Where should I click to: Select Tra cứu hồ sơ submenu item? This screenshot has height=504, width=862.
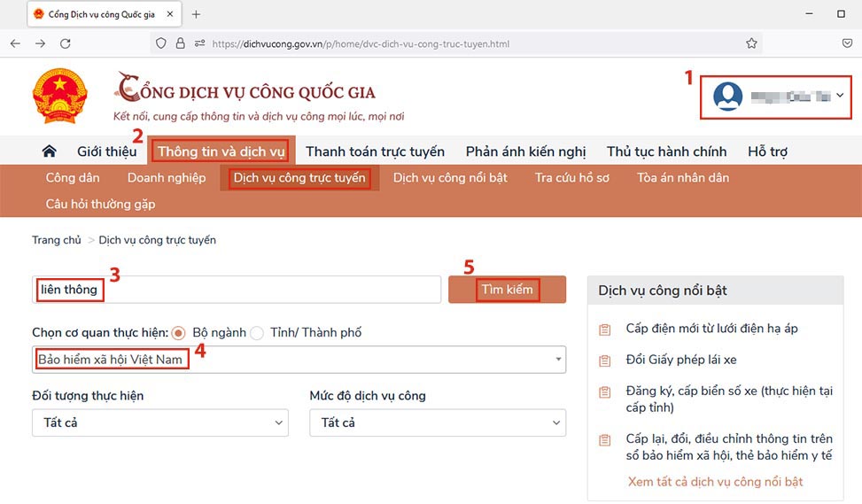(571, 177)
